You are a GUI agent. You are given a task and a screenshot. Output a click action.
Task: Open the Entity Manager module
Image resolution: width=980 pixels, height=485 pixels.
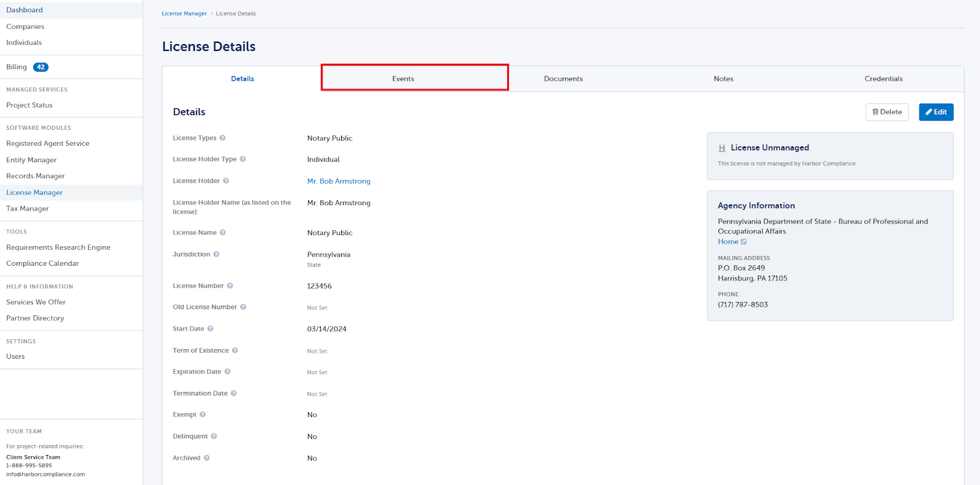31,160
